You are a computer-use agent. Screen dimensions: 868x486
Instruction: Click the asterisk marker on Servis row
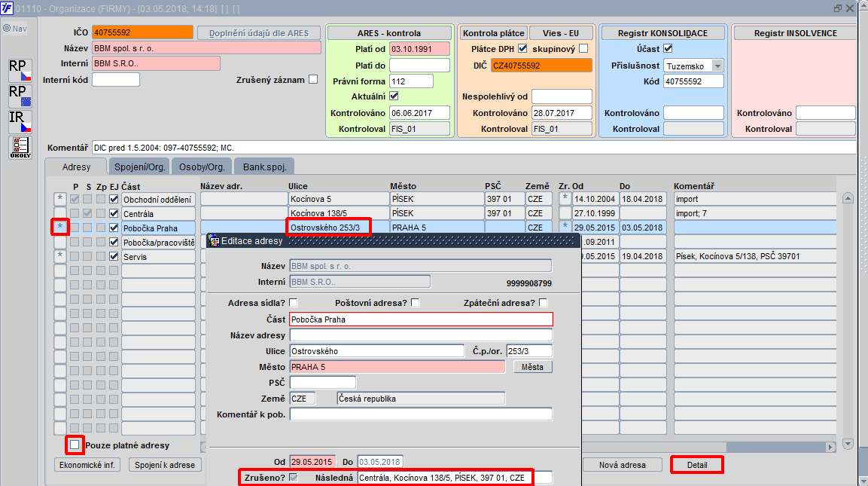pyautogui.click(x=59, y=256)
